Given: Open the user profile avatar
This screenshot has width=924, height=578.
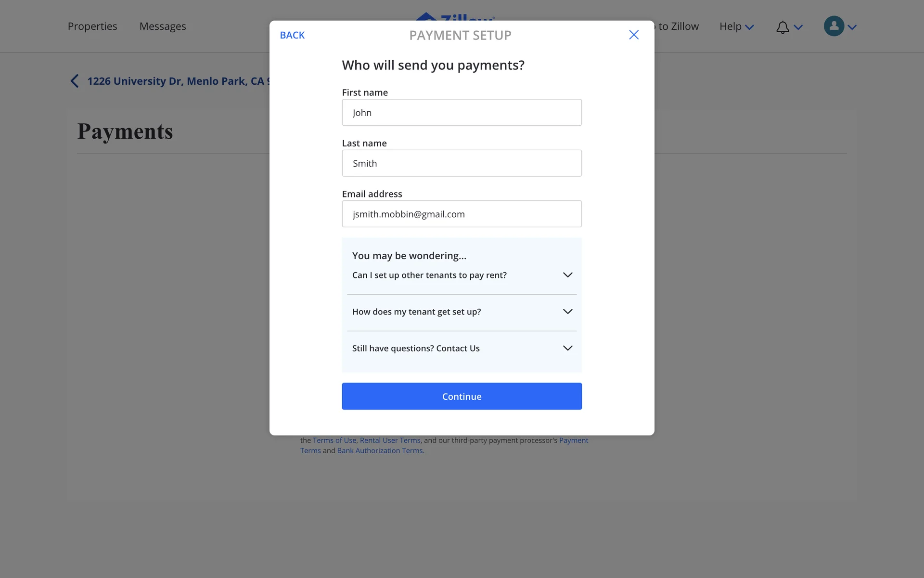Looking at the screenshot, I should pos(834,26).
